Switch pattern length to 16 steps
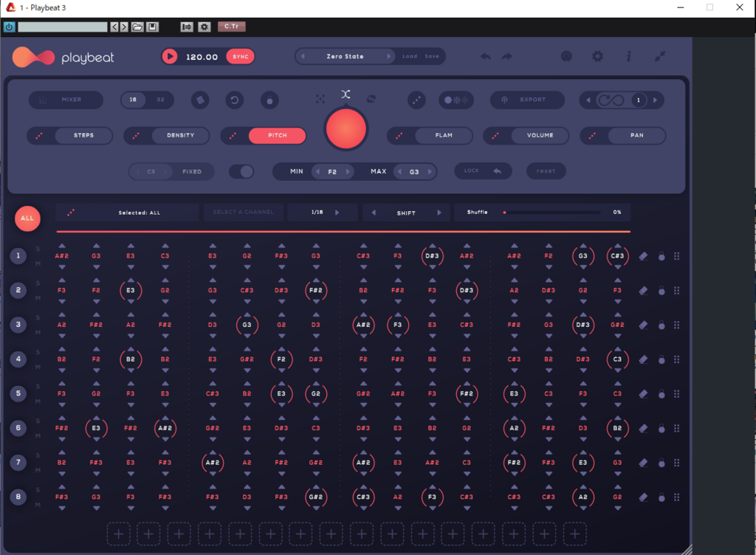 pyautogui.click(x=133, y=100)
